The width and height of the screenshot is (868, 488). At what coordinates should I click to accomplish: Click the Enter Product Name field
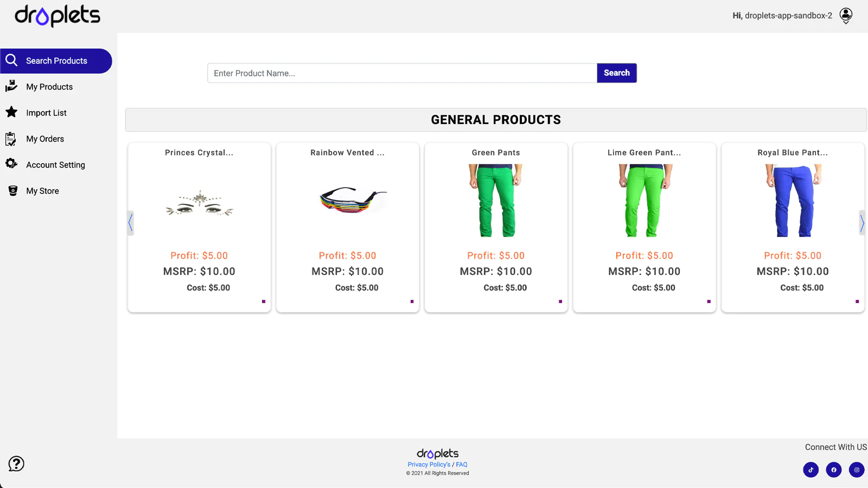click(401, 73)
